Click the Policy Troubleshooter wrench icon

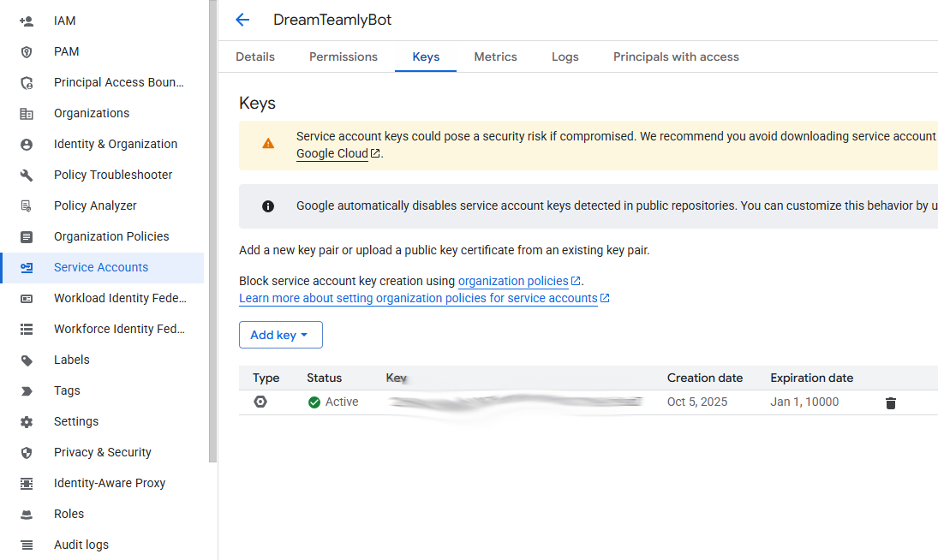click(x=27, y=175)
